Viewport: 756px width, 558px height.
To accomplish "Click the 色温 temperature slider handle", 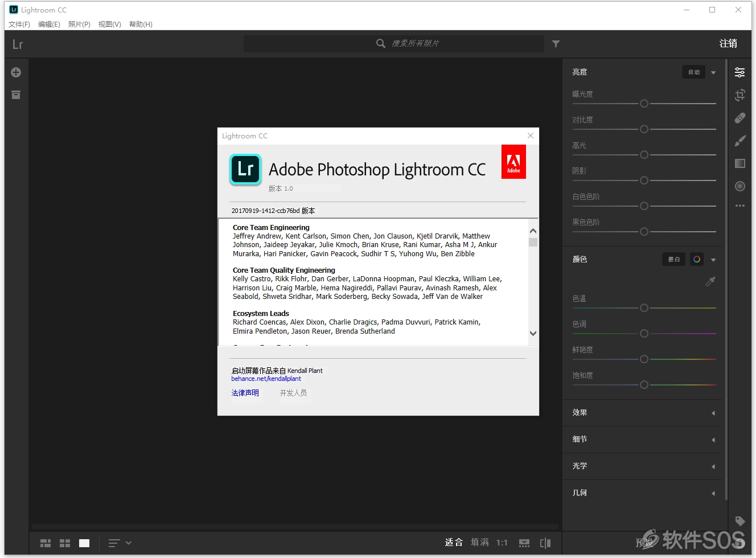I will (644, 308).
